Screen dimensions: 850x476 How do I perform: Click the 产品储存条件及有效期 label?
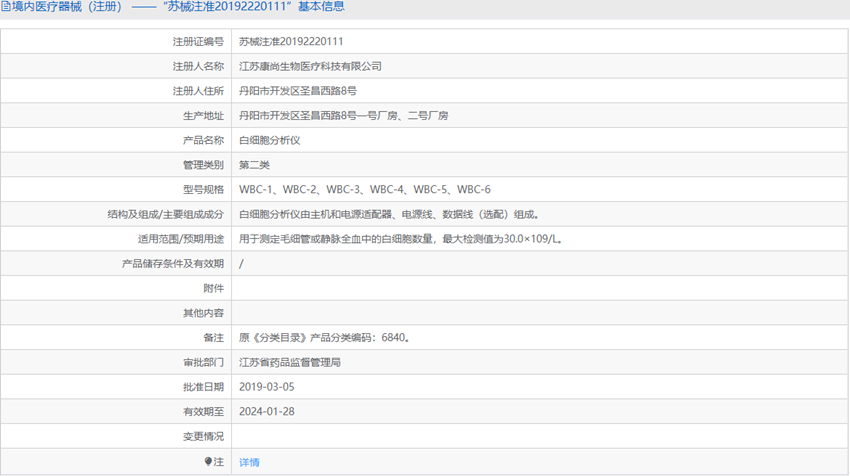[x=172, y=264]
